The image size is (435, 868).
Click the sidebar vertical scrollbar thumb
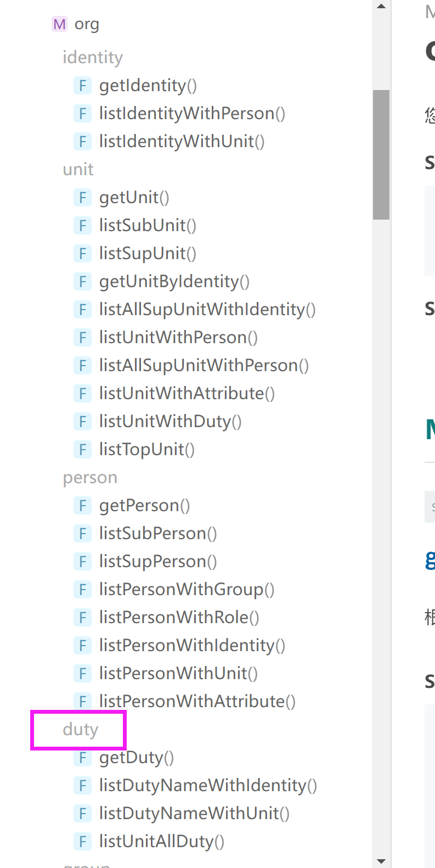381,155
